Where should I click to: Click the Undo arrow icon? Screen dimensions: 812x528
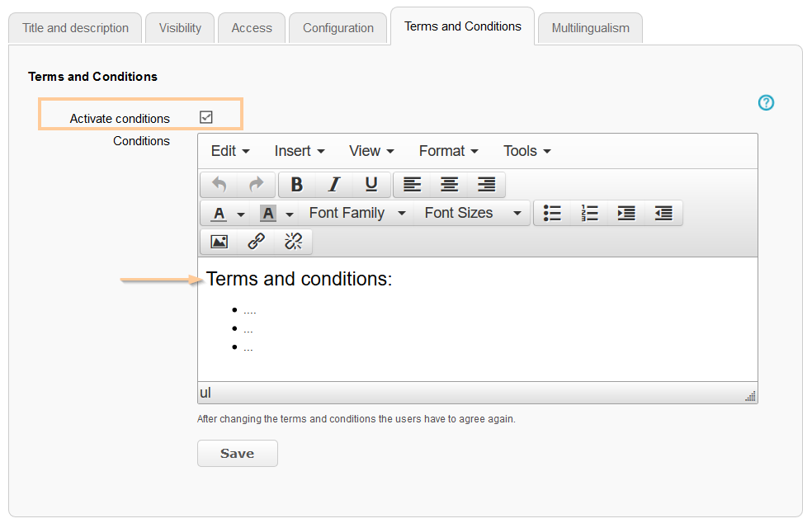(x=219, y=185)
